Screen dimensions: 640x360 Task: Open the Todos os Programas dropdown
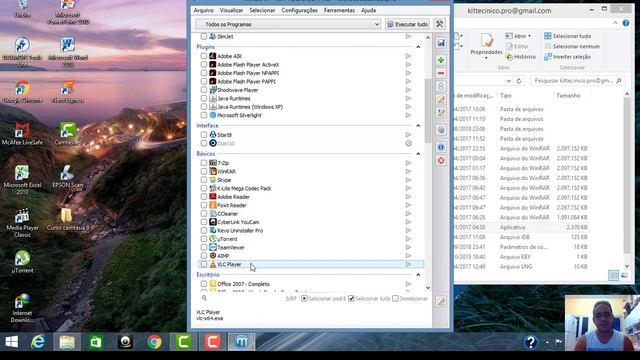[x=288, y=24]
